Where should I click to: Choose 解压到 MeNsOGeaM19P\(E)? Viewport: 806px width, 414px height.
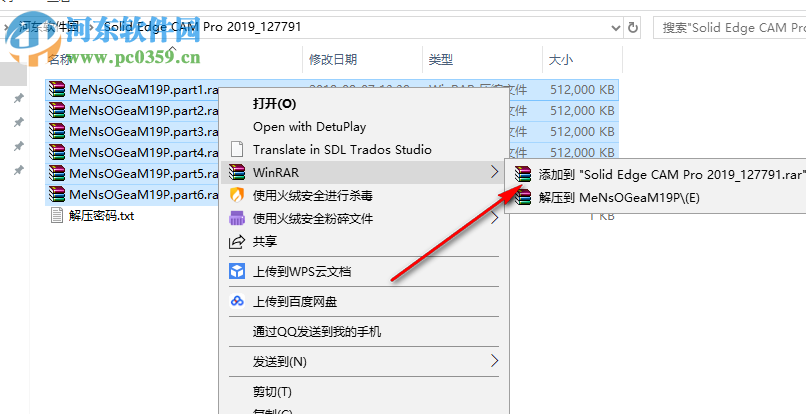pyautogui.click(x=619, y=197)
